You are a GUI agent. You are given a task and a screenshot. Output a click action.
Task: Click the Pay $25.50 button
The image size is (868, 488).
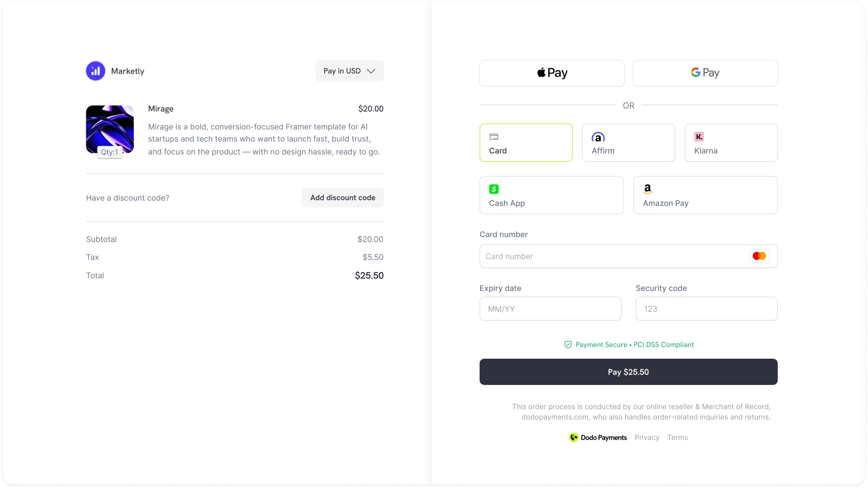tap(628, 372)
